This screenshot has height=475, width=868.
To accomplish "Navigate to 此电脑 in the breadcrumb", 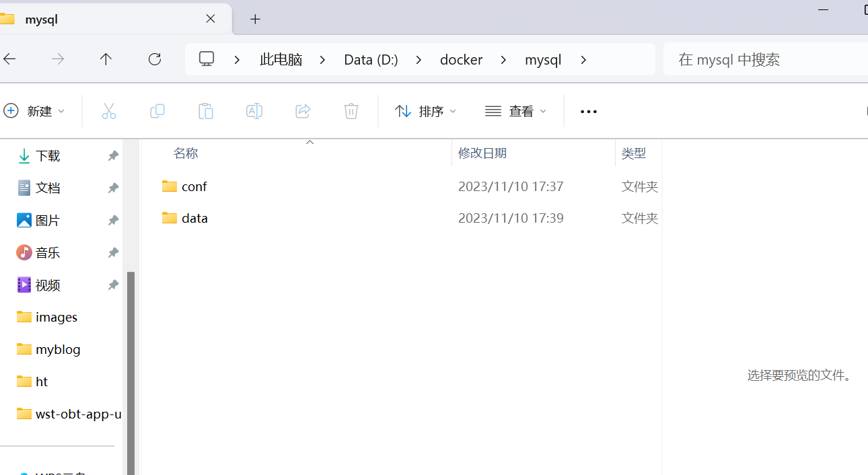I will (x=281, y=59).
